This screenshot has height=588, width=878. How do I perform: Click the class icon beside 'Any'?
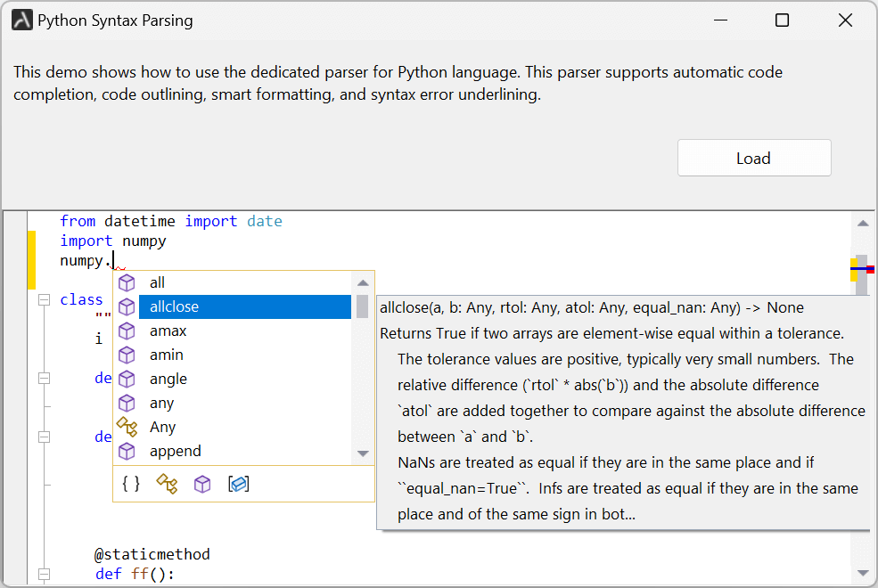[127, 427]
